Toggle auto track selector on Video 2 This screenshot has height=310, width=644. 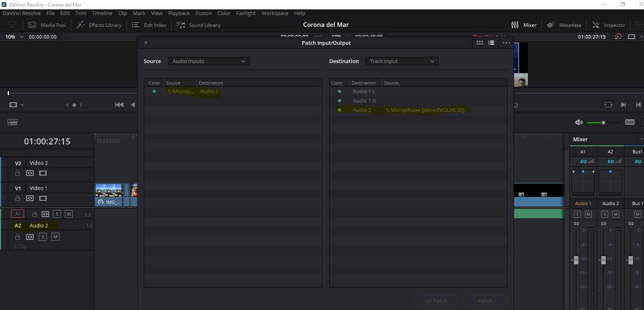(30, 173)
